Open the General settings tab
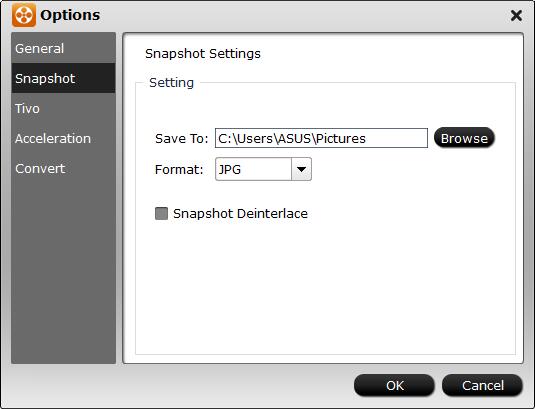This screenshot has height=409, width=535. 63,48
